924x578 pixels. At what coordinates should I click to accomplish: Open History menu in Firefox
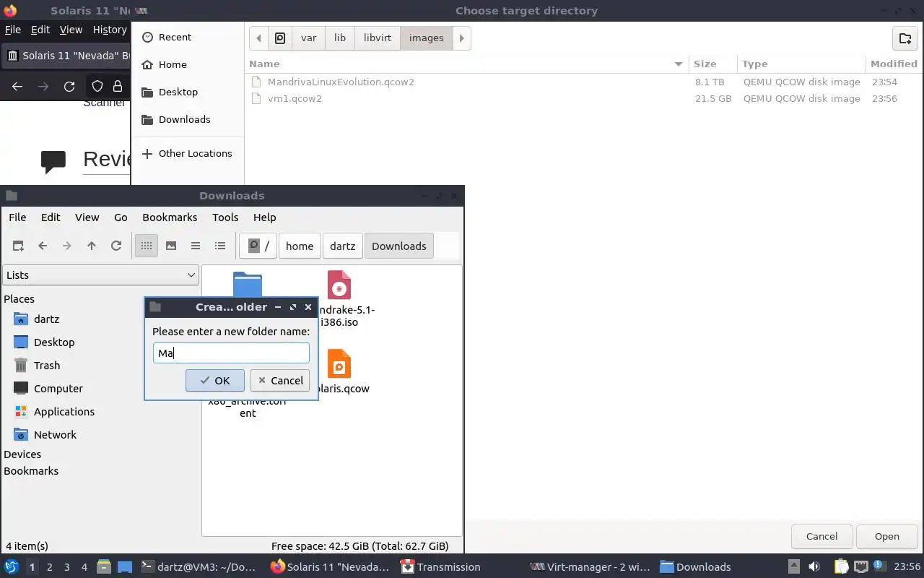point(109,30)
